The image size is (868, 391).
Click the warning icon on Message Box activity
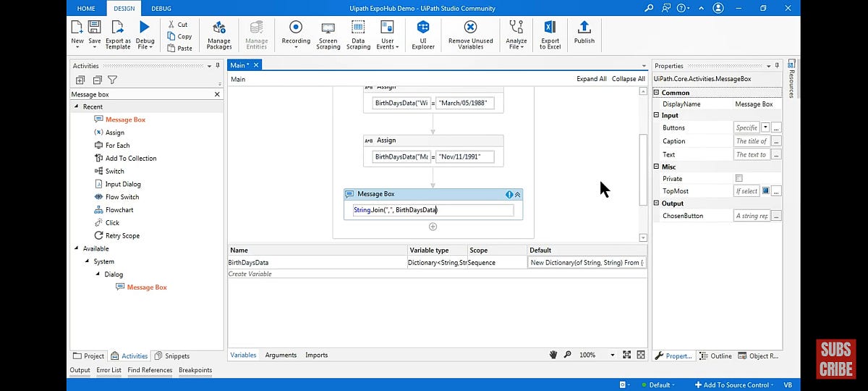click(509, 194)
